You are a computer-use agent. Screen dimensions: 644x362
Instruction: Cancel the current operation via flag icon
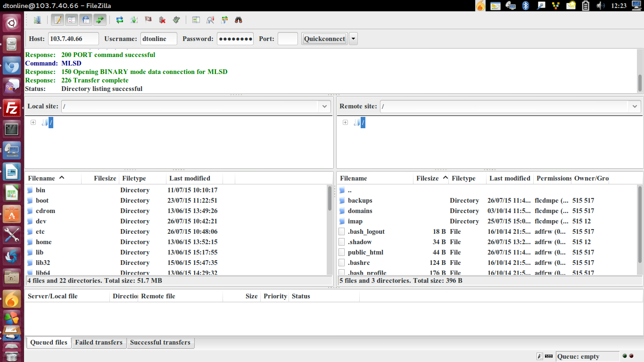pos(148,20)
